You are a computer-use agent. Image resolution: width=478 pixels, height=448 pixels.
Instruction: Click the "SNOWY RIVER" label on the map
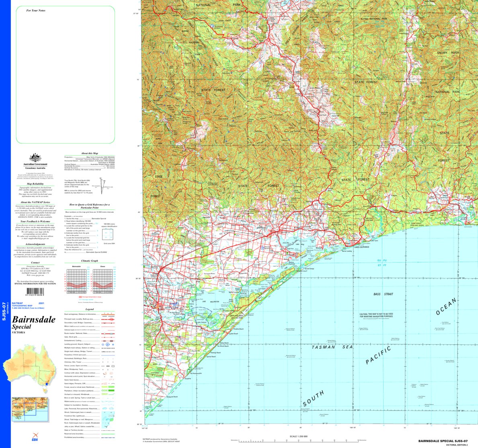pos(448,53)
